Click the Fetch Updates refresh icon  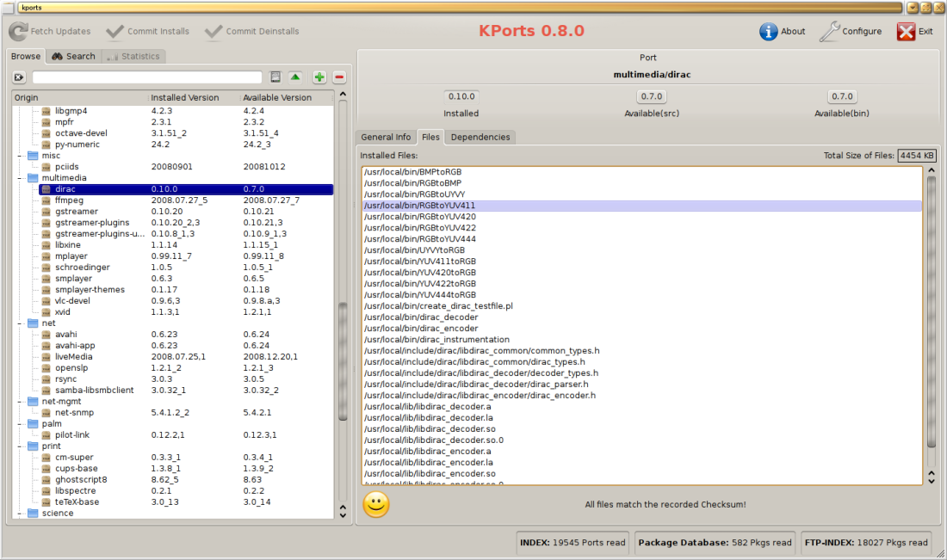18,31
